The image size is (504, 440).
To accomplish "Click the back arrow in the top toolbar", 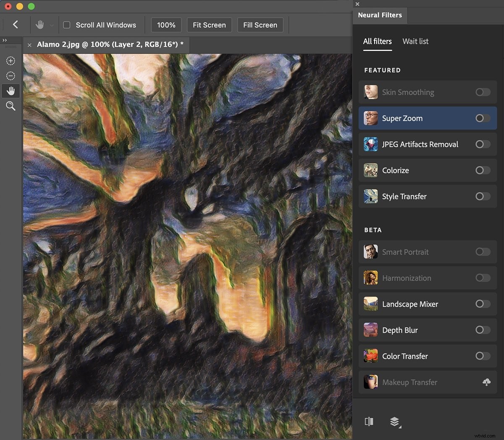I will click(16, 25).
